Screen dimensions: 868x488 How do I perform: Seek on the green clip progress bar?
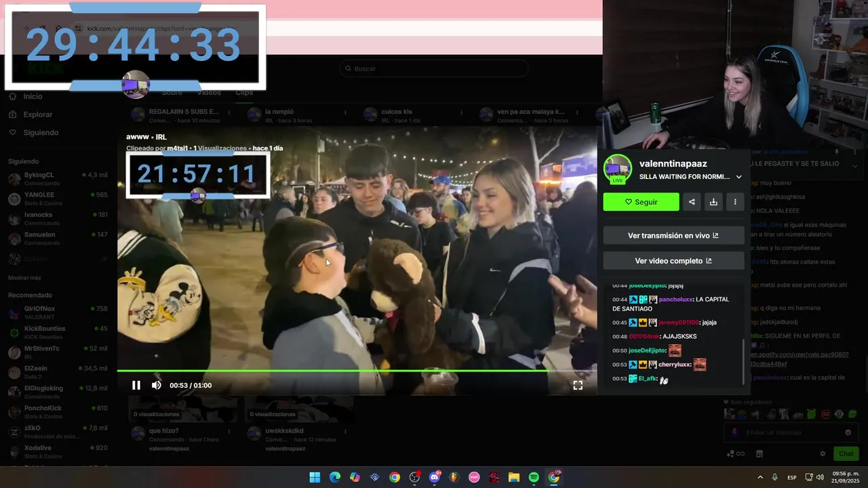(357, 371)
